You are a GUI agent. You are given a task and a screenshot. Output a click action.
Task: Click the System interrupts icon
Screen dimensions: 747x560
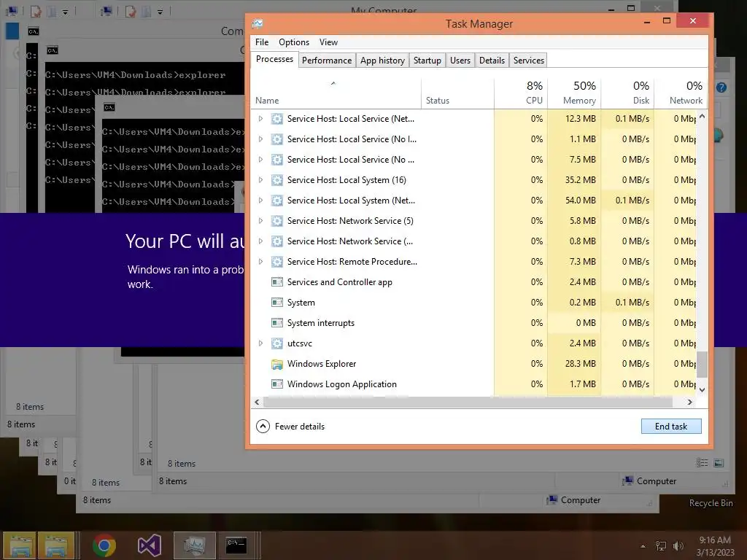(x=276, y=323)
